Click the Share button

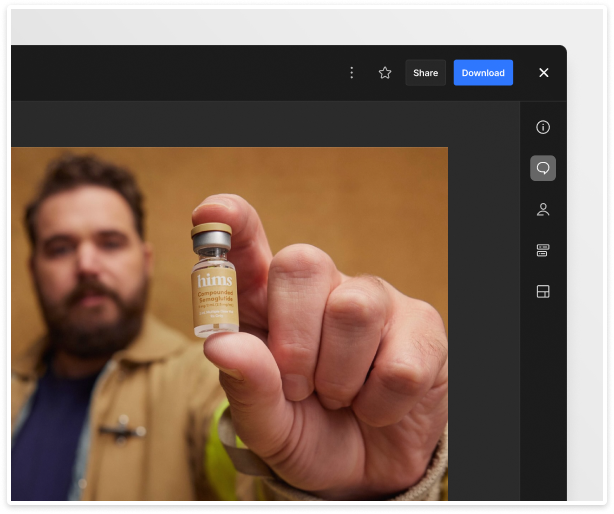425,73
